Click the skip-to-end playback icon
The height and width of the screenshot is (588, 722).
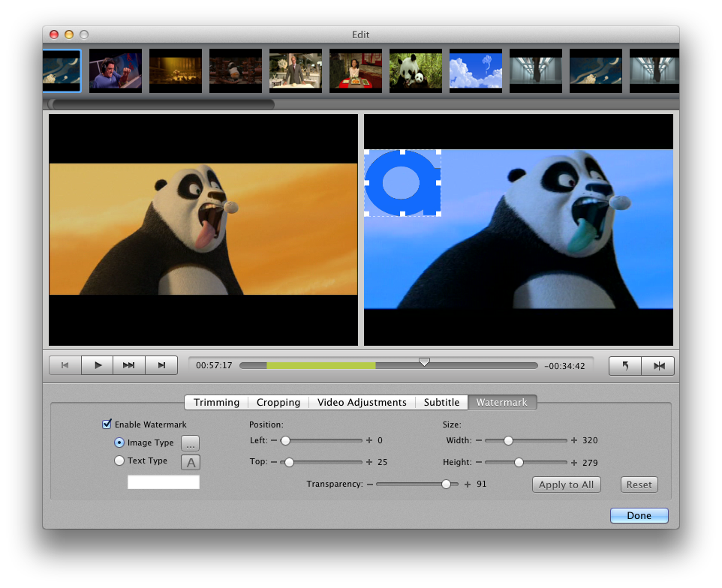tap(161, 365)
